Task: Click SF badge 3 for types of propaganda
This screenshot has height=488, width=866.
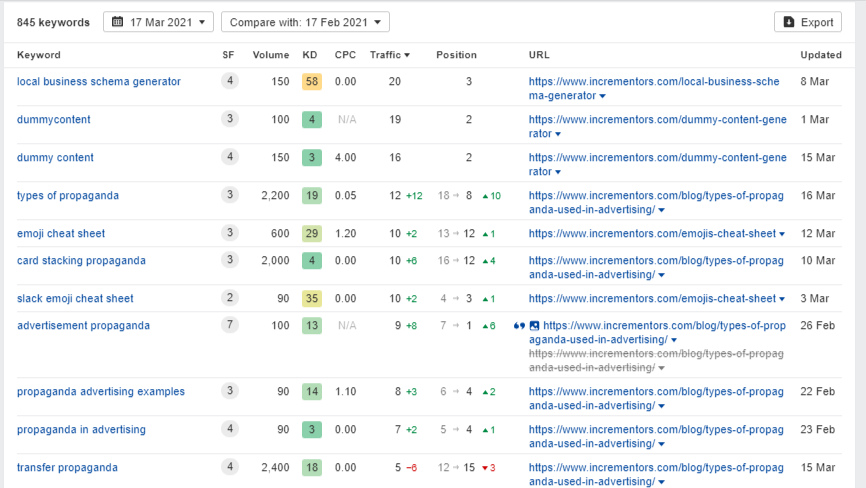Action: point(230,195)
